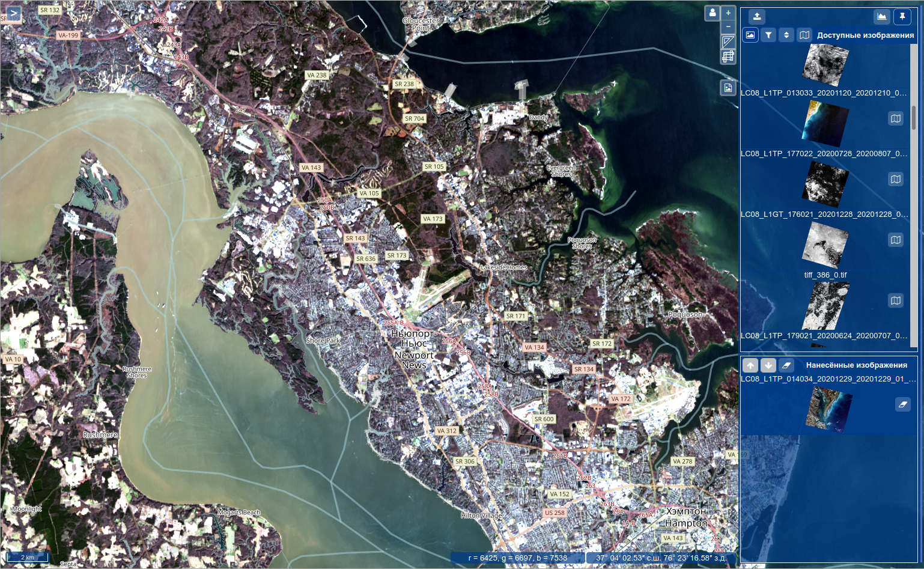Open the sort order dropdown
This screenshot has width=924, height=569.
point(786,35)
